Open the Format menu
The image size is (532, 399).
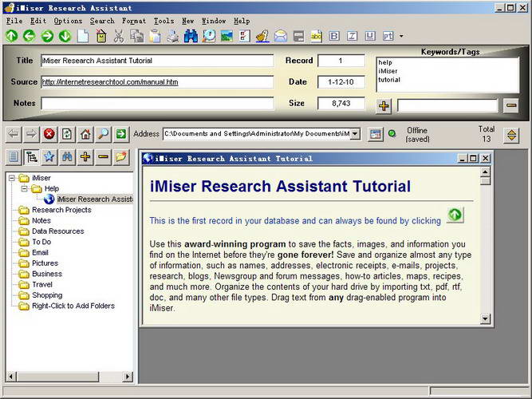[x=134, y=21]
